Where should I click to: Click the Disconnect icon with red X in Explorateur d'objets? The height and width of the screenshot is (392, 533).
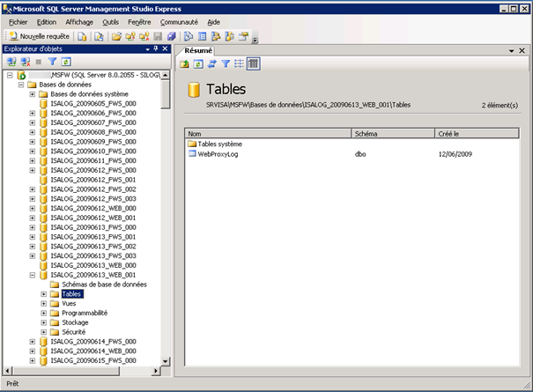[x=26, y=62]
